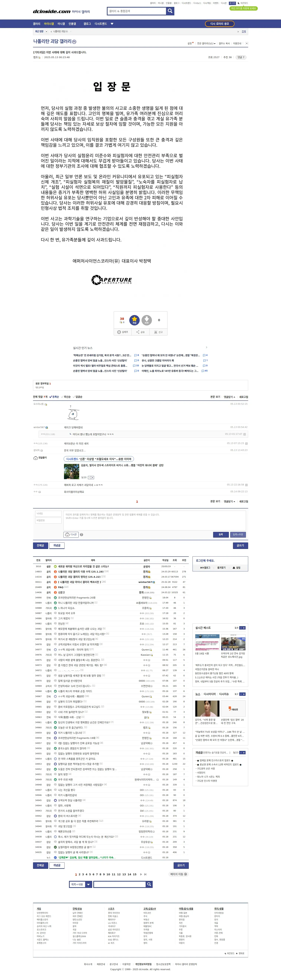Click the search magnifier beside the top search box
Image resolution: width=281 pixels, height=980 pixels.
(x=170, y=11)
